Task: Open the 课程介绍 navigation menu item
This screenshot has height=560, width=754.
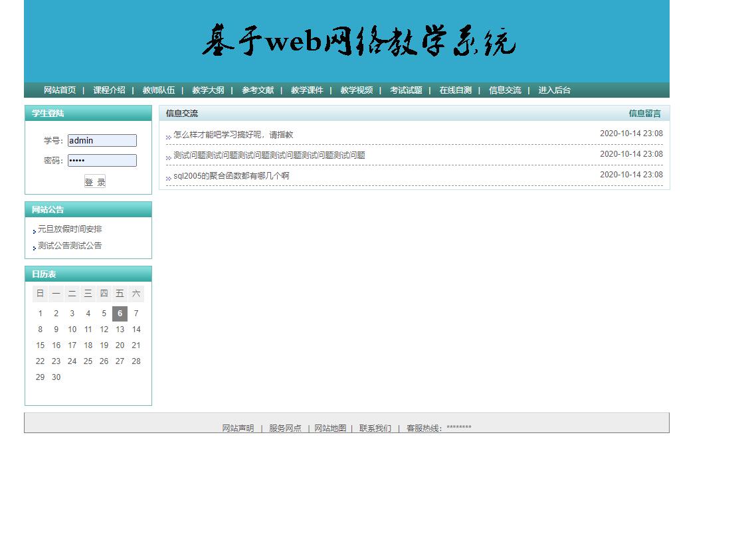Action: coord(109,90)
